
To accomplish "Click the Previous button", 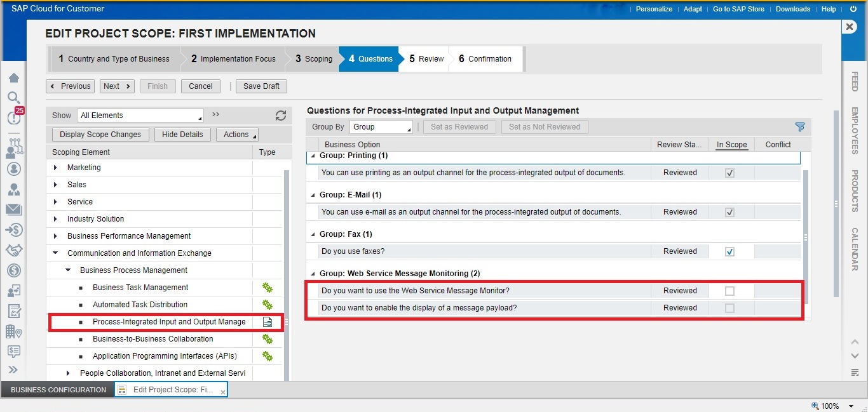I will [x=71, y=86].
